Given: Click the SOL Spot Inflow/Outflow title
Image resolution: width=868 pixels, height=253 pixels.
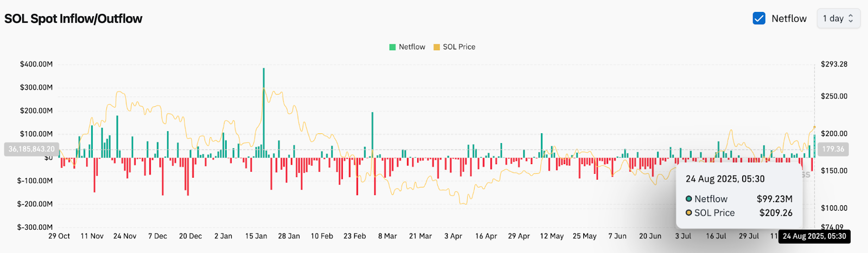Looking at the screenshot, I should [73, 18].
